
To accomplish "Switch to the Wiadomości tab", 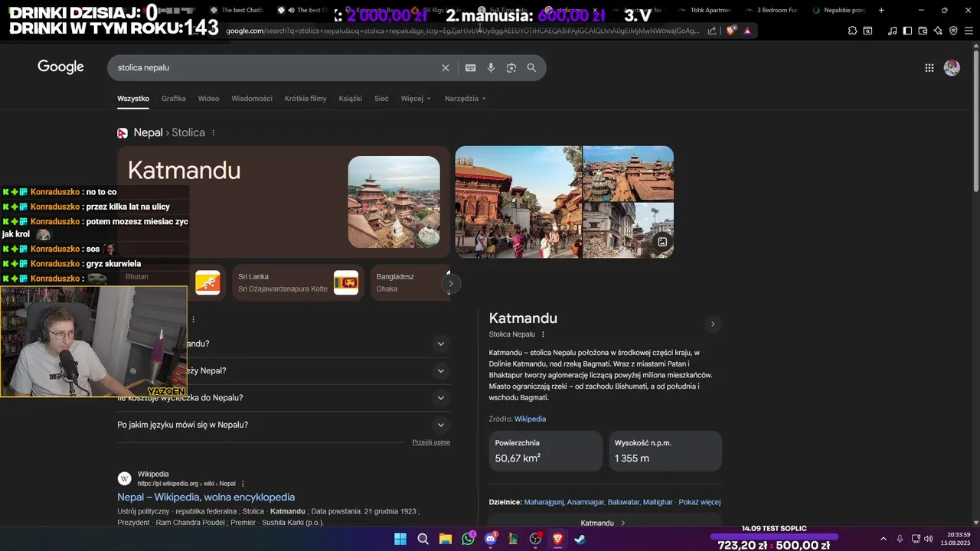I will 252,99.
